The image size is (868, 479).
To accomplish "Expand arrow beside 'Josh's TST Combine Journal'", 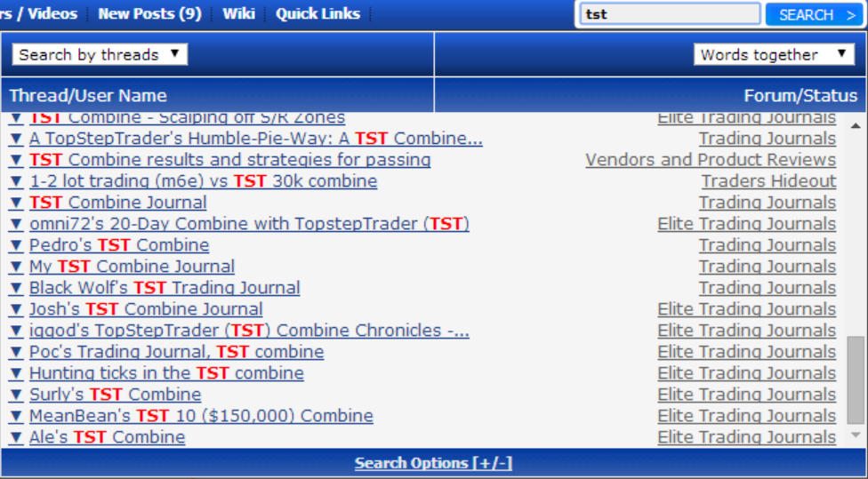I will 15,309.
